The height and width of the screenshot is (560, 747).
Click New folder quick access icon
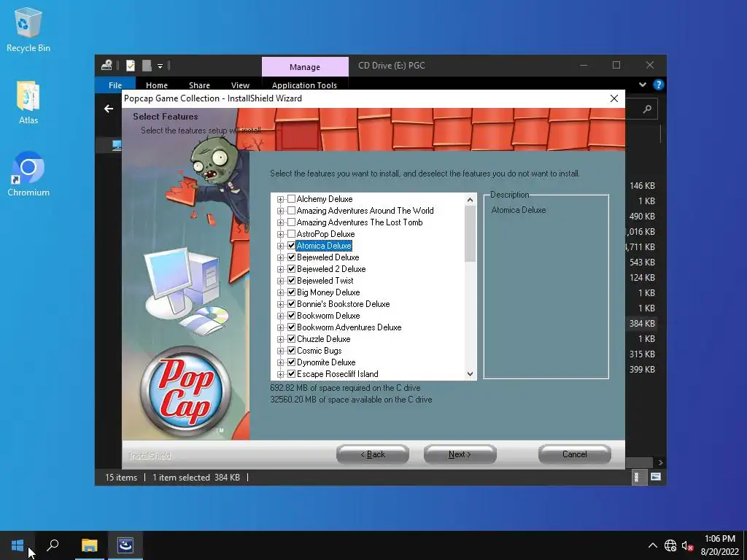(147, 65)
